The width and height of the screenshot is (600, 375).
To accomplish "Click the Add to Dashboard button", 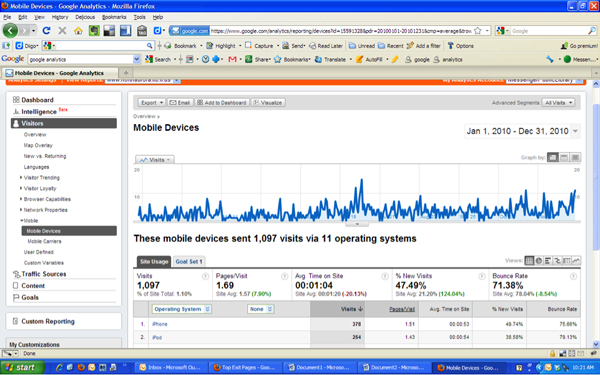I will 222,103.
